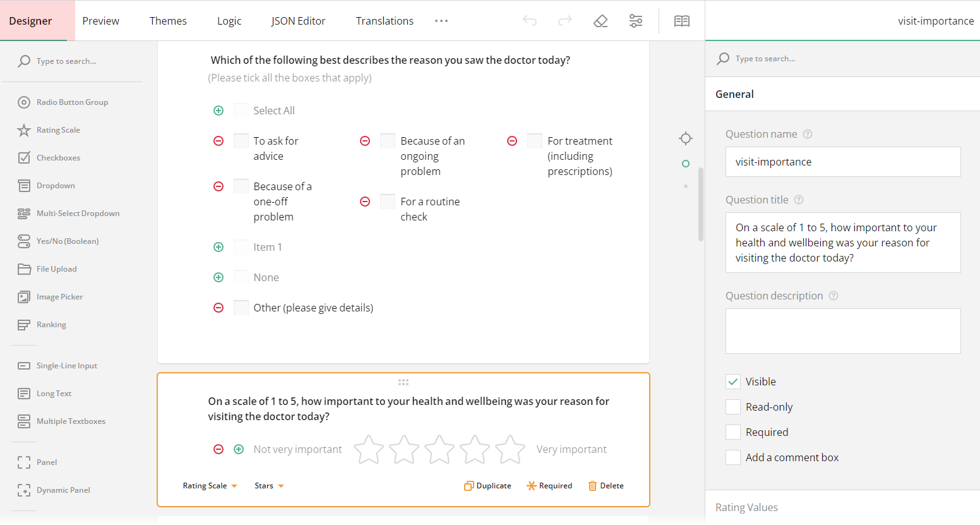Image resolution: width=980 pixels, height=525 pixels.
Task: Select the Radio Button Group question type
Action: point(73,102)
